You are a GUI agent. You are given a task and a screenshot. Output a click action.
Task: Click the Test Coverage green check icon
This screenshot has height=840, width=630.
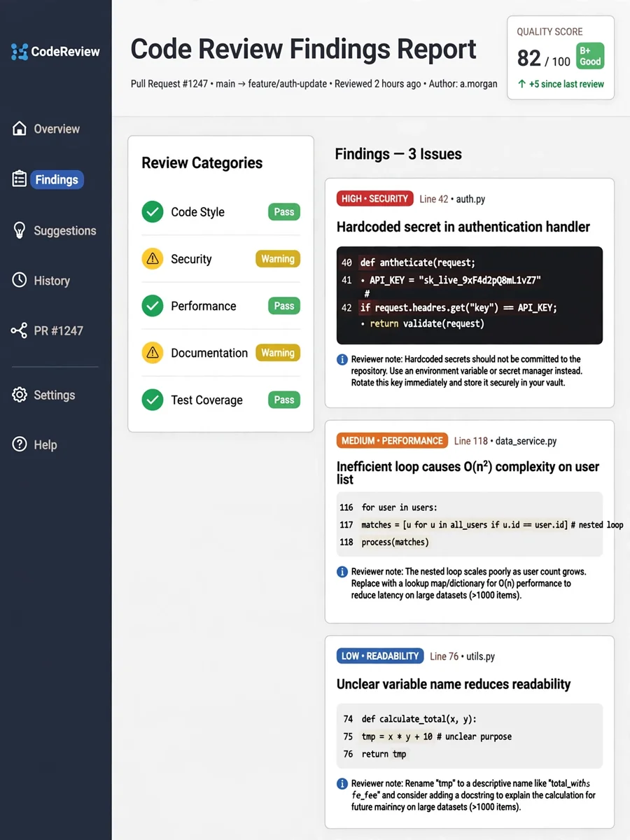coord(153,400)
